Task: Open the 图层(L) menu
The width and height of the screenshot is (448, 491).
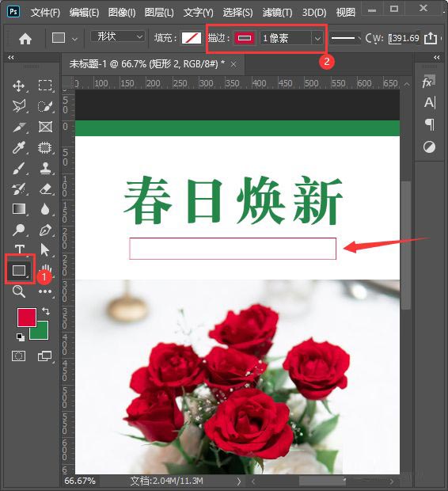Action: pos(159,13)
